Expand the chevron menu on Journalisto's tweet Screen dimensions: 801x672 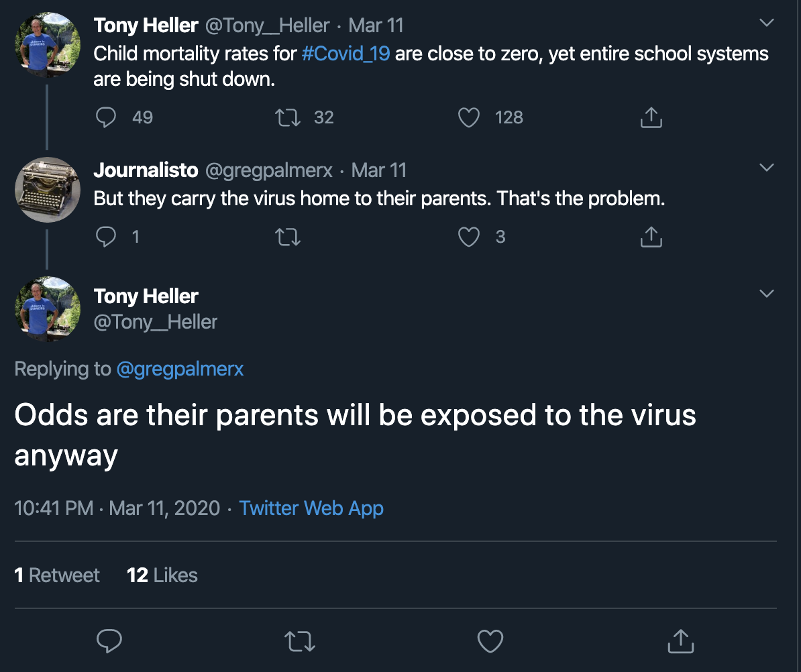click(x=766, y=167)
